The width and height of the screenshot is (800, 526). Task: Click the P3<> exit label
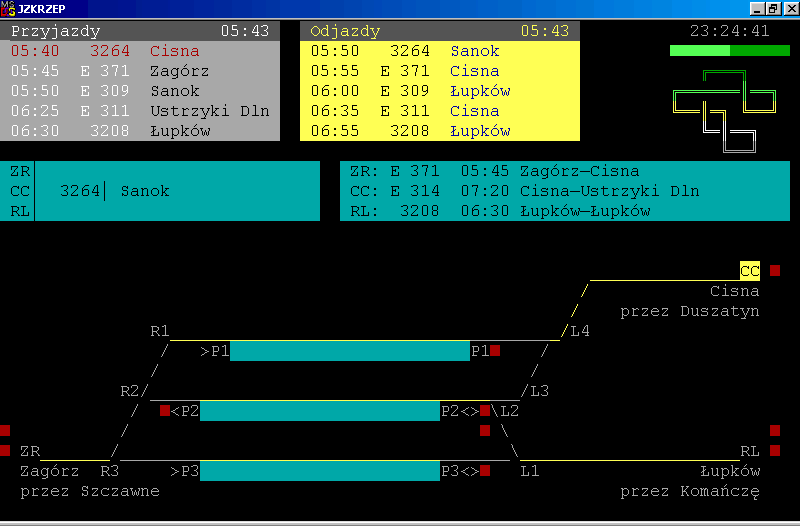coord(460,471)
